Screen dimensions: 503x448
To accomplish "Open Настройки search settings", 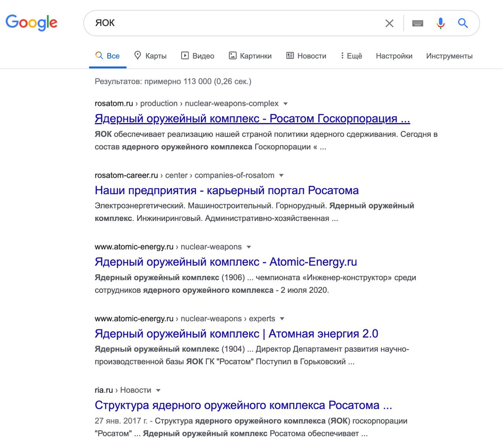I will (394, 56).
